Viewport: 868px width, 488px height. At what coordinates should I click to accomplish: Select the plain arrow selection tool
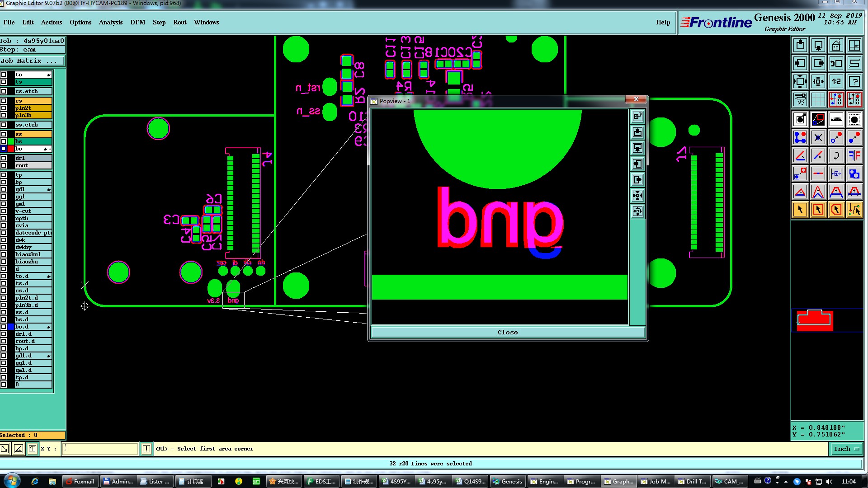(800, 210)
